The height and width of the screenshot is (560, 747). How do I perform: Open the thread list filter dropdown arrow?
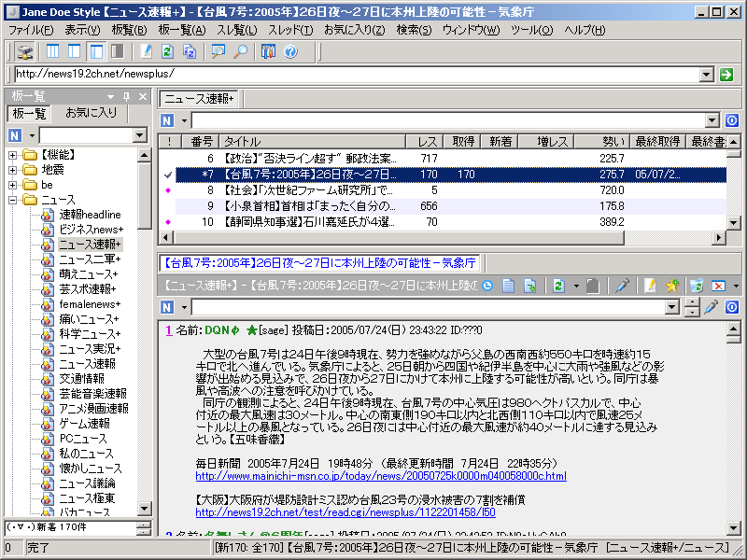[x=712, y=120]
